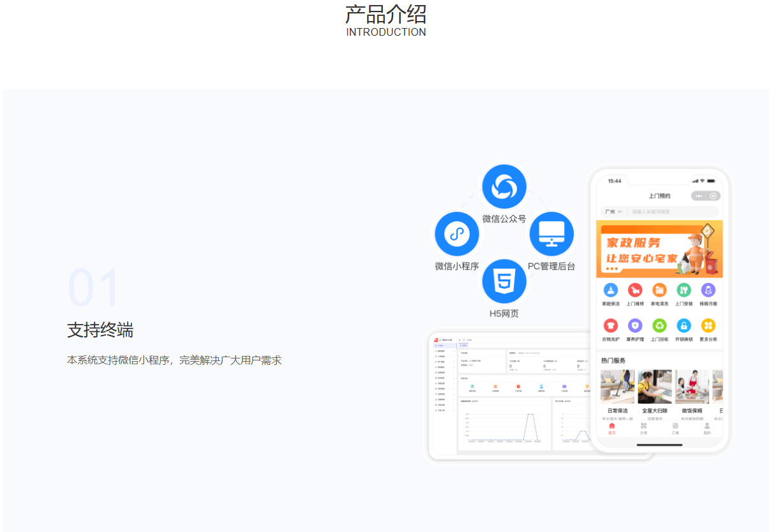771x532 pixels.
Task: Tap the 上门回收 recycling icon
Action: [659, 326]
